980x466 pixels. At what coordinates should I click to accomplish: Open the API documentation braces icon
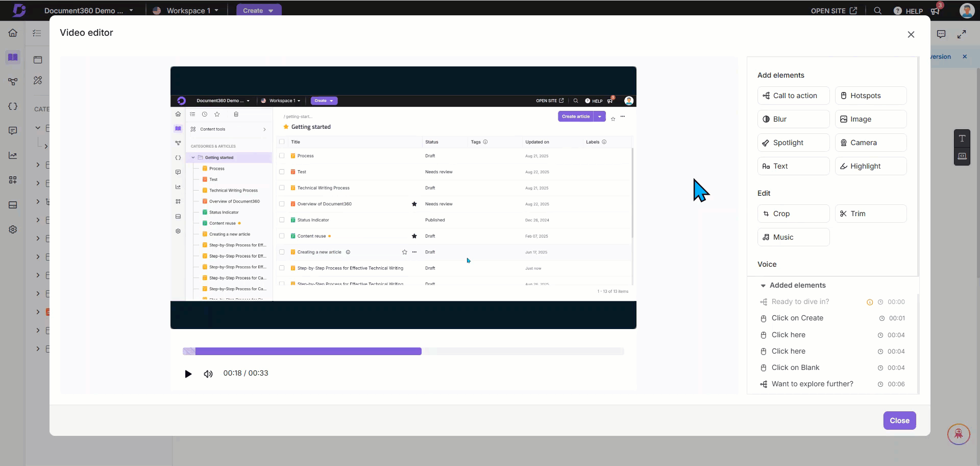pos(13,106)
